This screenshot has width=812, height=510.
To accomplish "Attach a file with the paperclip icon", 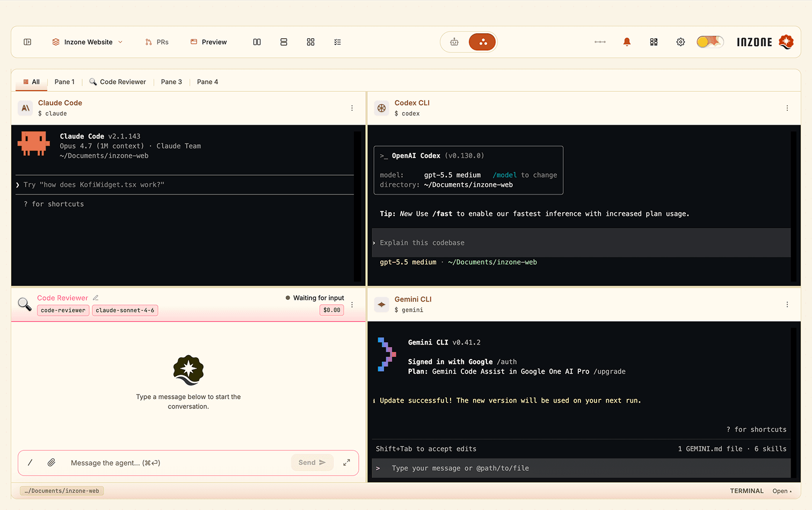I will (x=52, y=463).
